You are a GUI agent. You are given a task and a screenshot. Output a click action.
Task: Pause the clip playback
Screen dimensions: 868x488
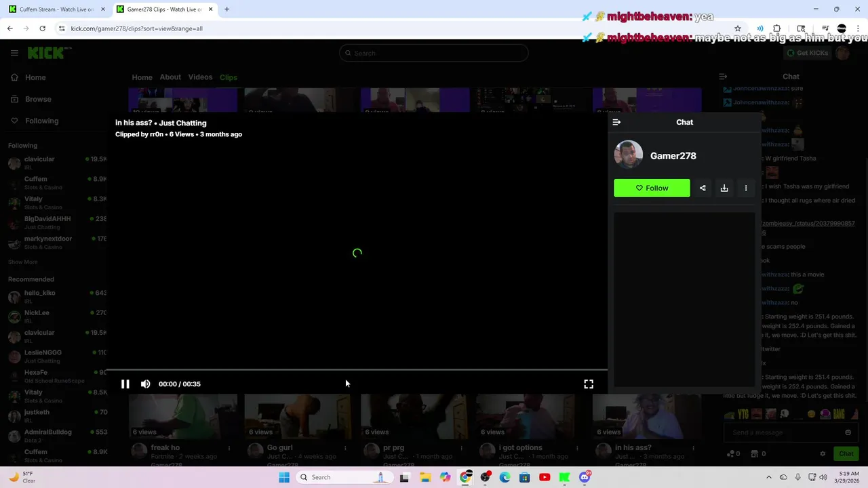point(125,384)
